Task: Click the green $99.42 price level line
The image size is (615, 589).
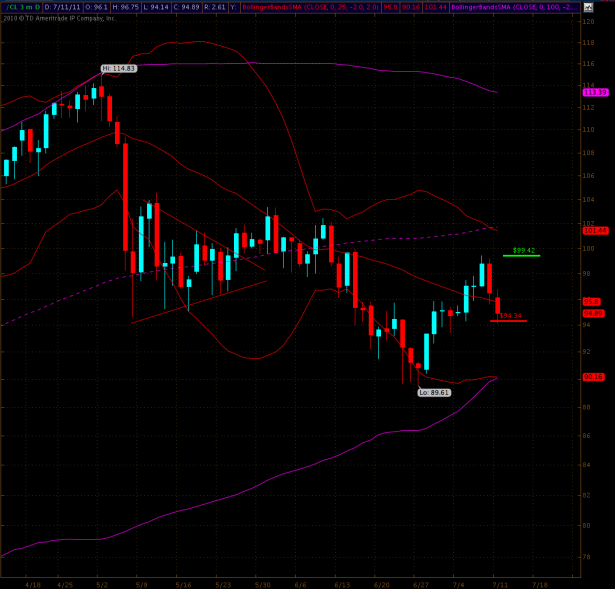Action: coord(522,255)
